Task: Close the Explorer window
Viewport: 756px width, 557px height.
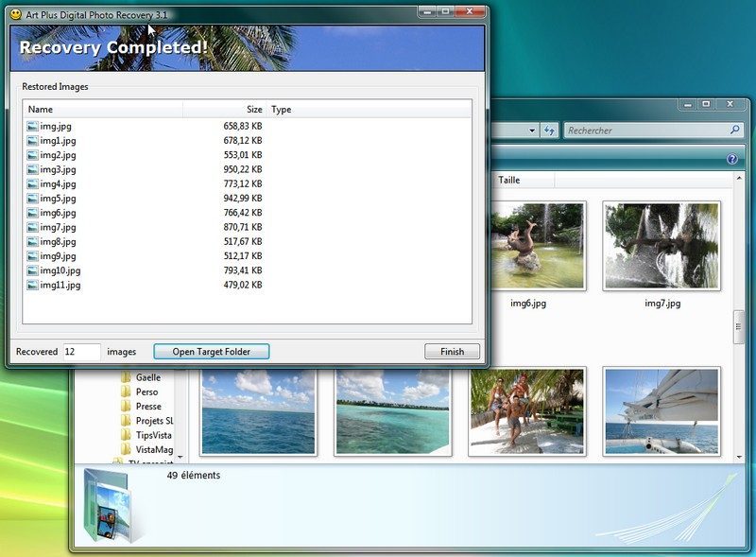Action: (730, 104)
